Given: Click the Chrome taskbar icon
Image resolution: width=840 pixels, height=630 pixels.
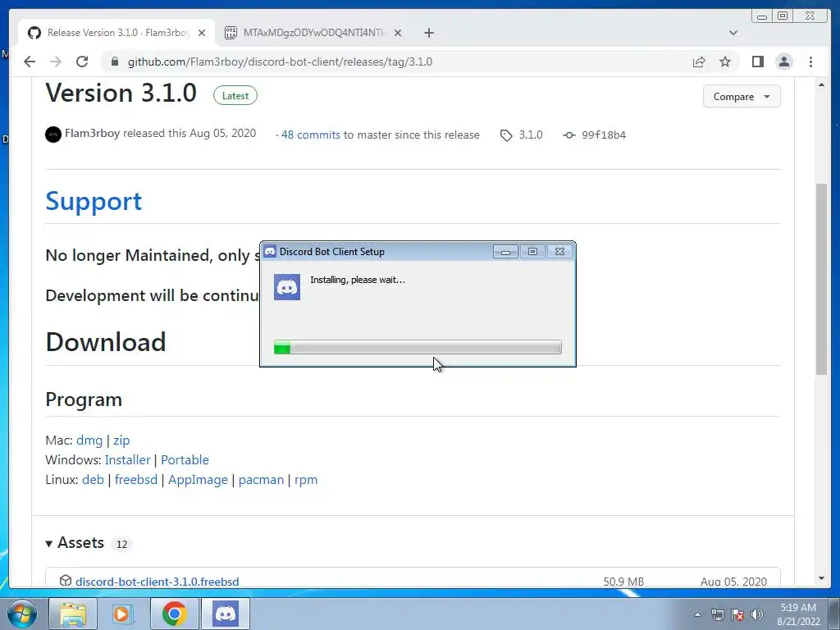Looking at the screenshot, I should pyautogui.click(x=174, y=614).
